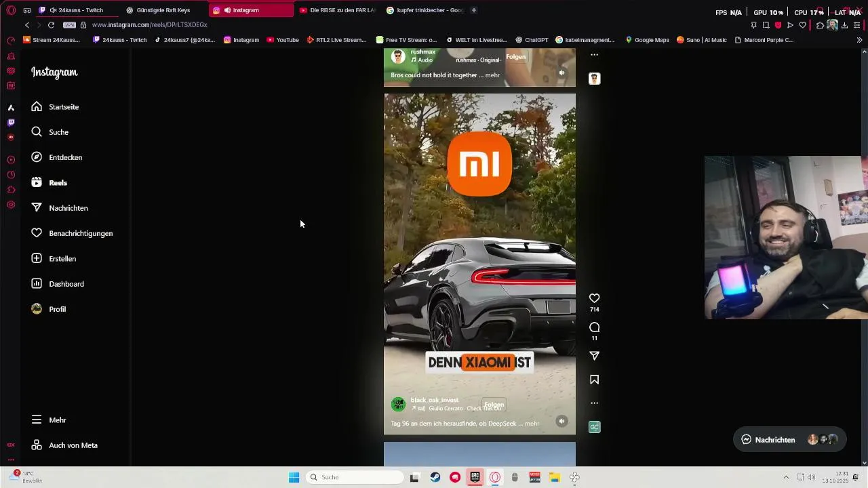The image size is (868, 488).
Task: Switch to kupfer trinkbecher Google tab
Action: pyautogui.click(x=425, y=10)
